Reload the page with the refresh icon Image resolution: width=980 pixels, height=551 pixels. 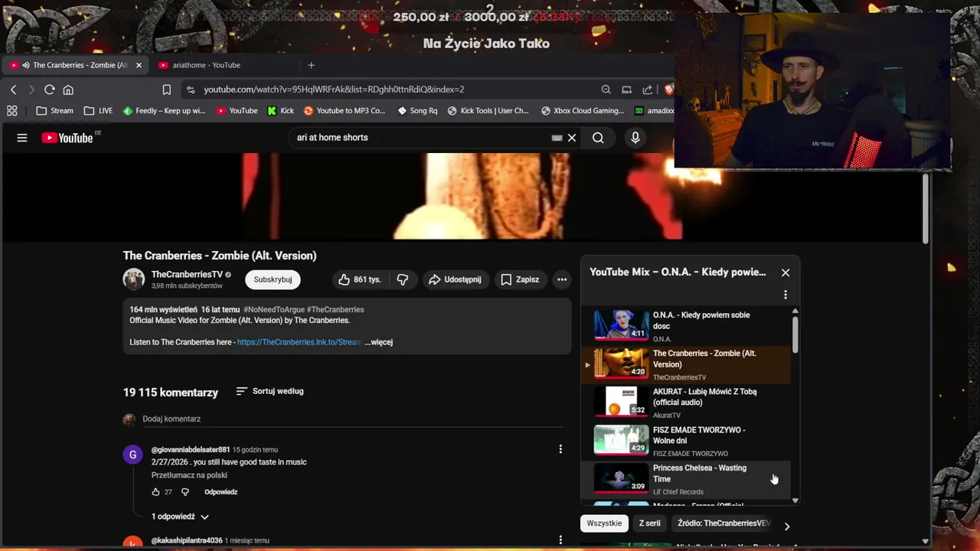pyautogui.click(x=49, y=90)
